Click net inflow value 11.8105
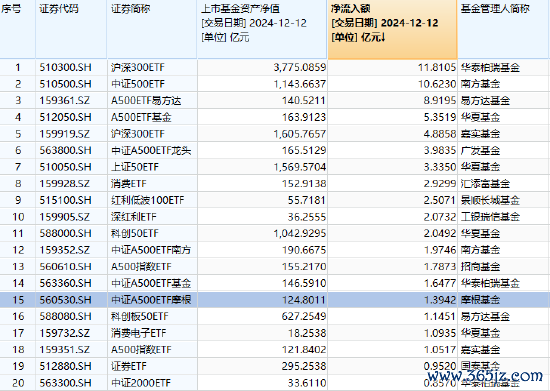The height and width of the screenshot is (391, 550). [437, 67]
